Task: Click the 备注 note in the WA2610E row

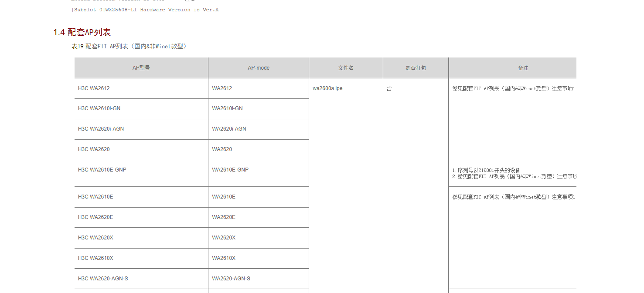Action: (514, 197)
